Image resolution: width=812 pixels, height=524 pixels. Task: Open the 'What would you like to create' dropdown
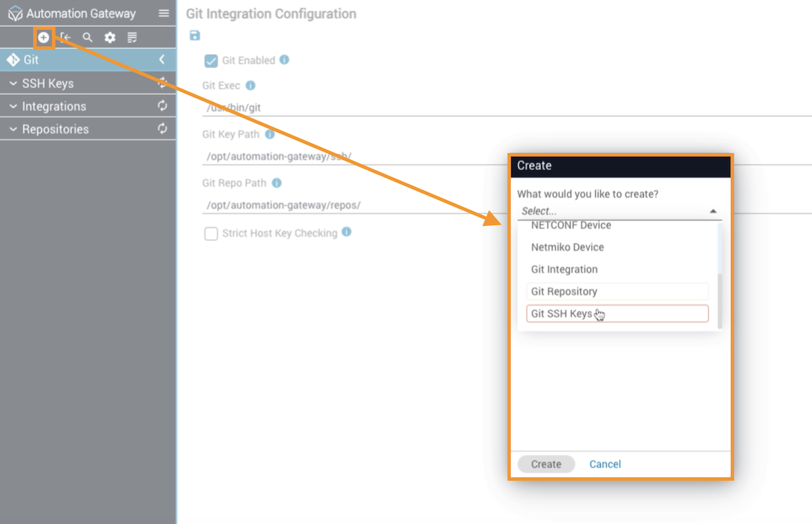pyautogui.click(x=619, y=211)
